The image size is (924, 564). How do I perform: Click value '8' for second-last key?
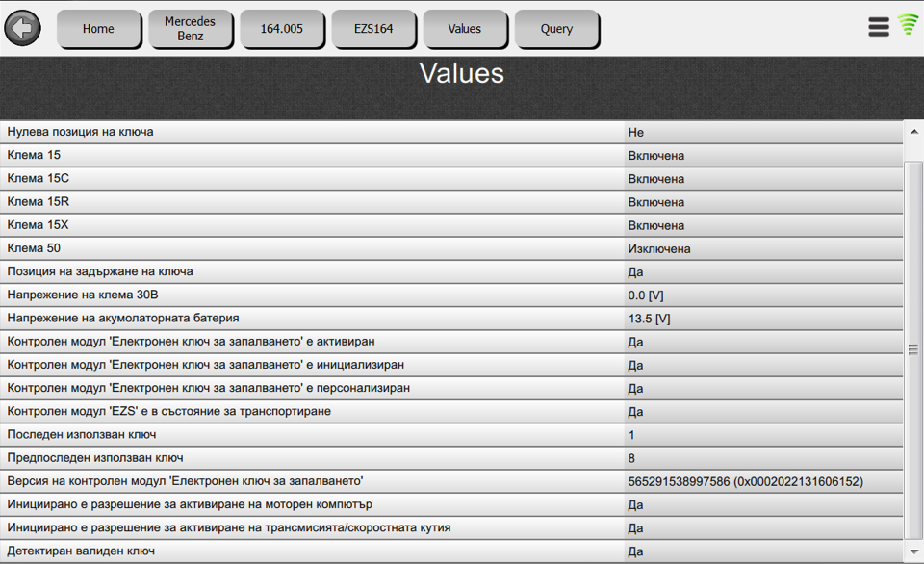click(631, 458)
